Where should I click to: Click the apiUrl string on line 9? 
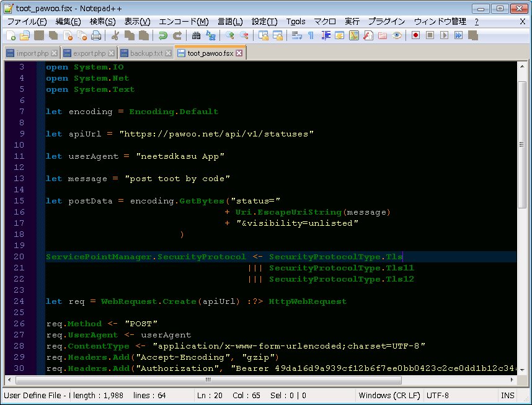coord(216,134)
